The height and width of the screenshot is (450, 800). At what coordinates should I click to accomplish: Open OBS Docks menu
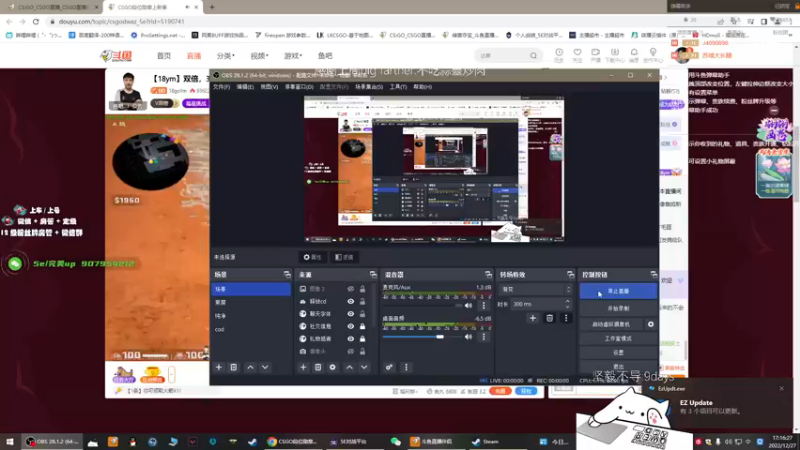[x=299, y=87]
